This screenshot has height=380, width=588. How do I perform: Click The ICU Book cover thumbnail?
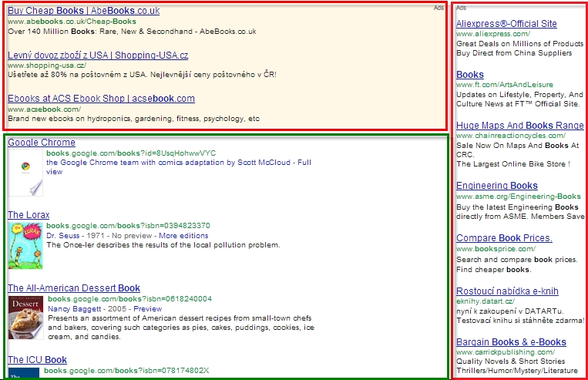pyautogui.click(x=24, y=373)
